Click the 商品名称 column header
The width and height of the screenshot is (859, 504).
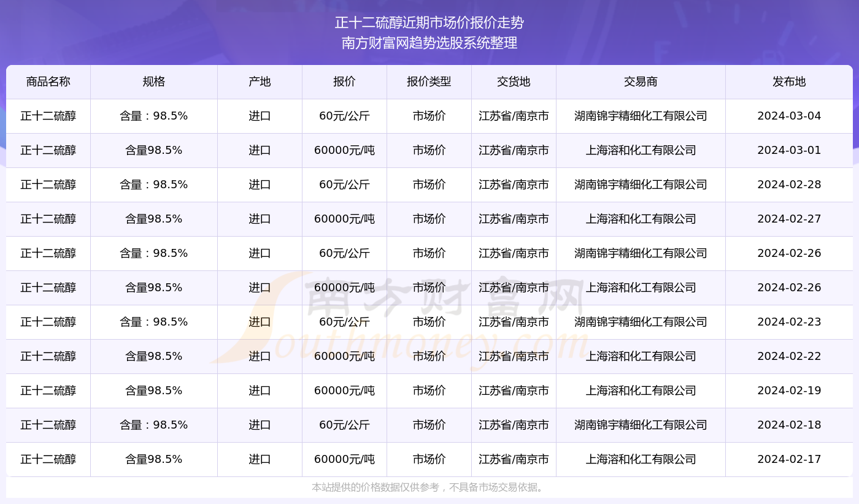tap(48, 82)
